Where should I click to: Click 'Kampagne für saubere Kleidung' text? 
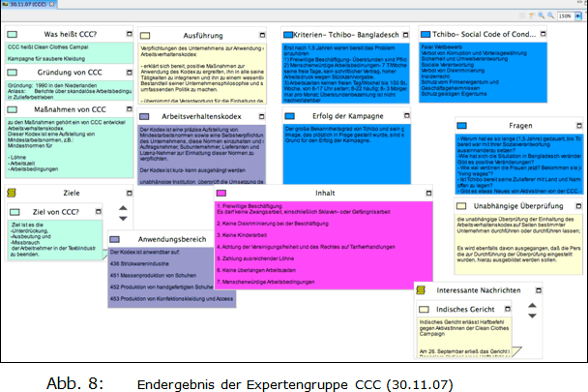coord(46,59)
